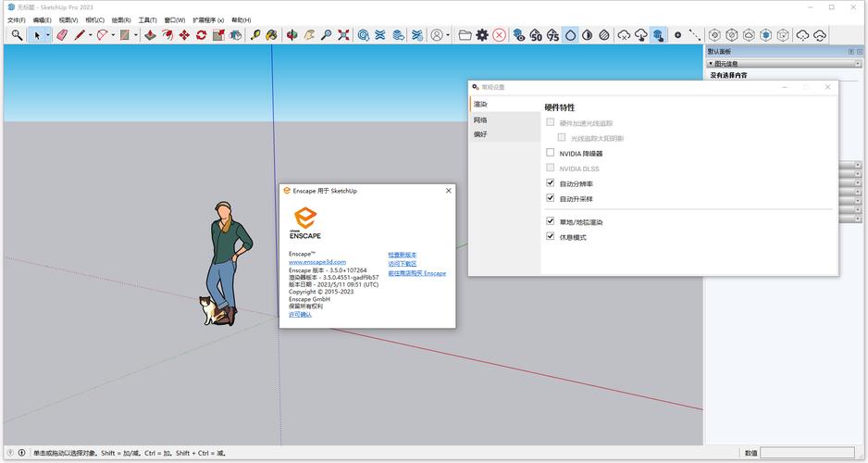
Task: Open the Rectangle tool dropdown arrow
Action: [136, 35]
